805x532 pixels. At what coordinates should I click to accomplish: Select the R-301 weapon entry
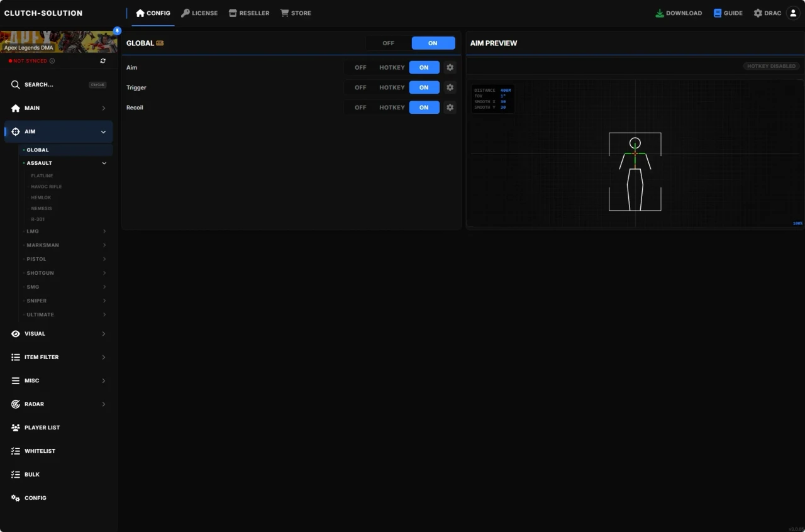coord(38,219)
